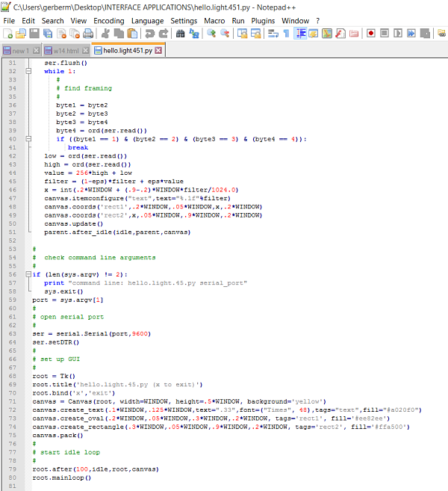Screen dimensions: 448x491
Task: Open the View menu
Action: 78,21
